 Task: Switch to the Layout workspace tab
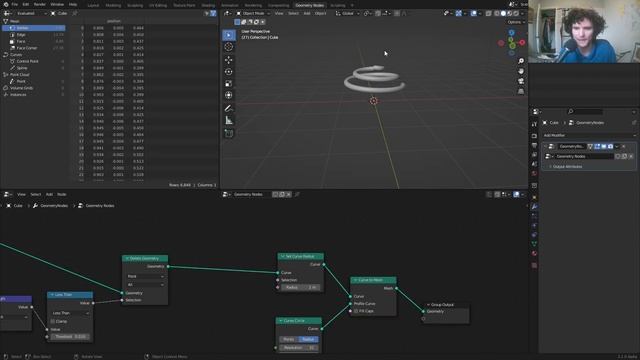93,5
